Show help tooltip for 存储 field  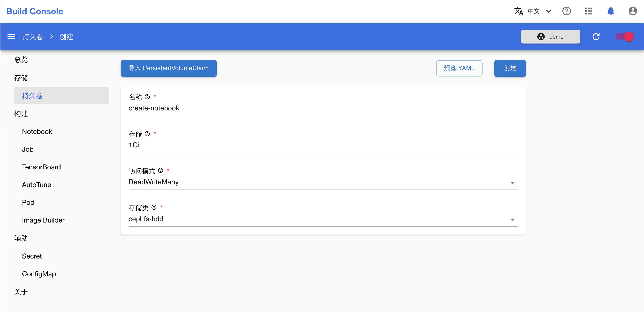pos(147,134)
